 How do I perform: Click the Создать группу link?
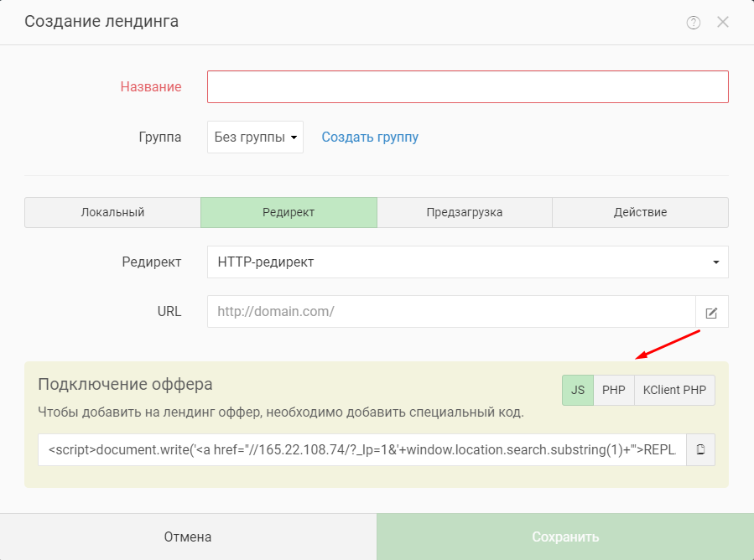tap(370, 137)
